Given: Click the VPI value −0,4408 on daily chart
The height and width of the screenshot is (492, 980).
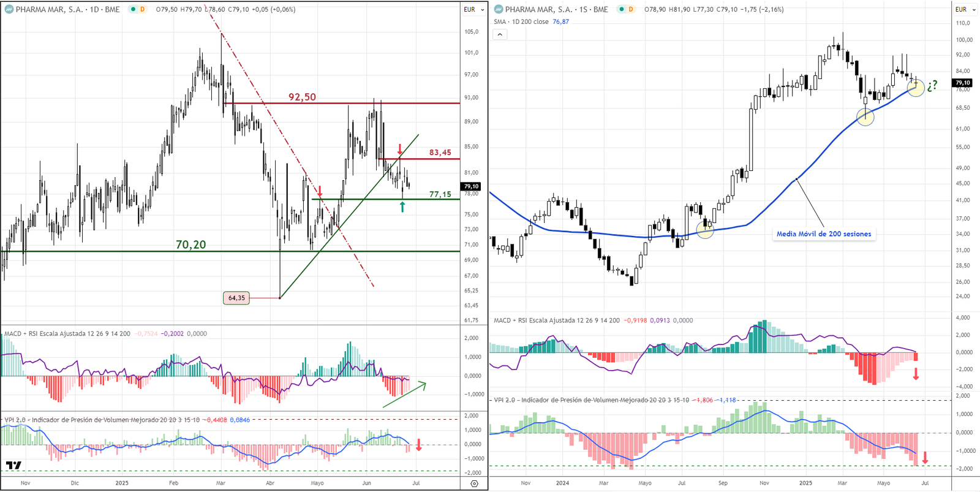Looking at the screenshot, I should (216, 420).
